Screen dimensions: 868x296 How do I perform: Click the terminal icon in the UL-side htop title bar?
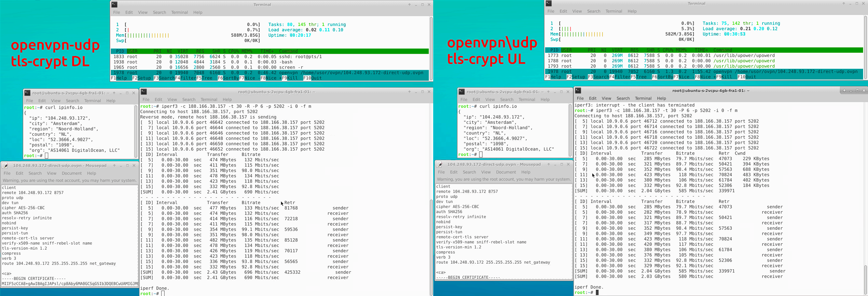click(549, 3)
